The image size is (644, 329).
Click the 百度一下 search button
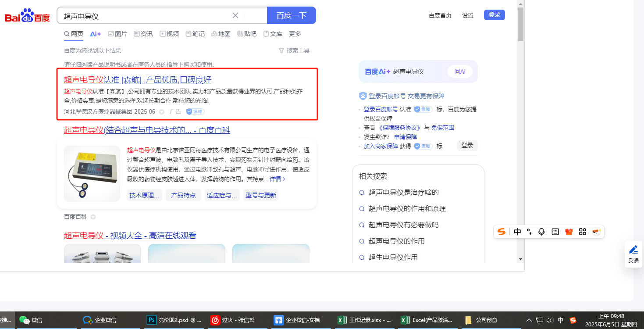(291, 15)
